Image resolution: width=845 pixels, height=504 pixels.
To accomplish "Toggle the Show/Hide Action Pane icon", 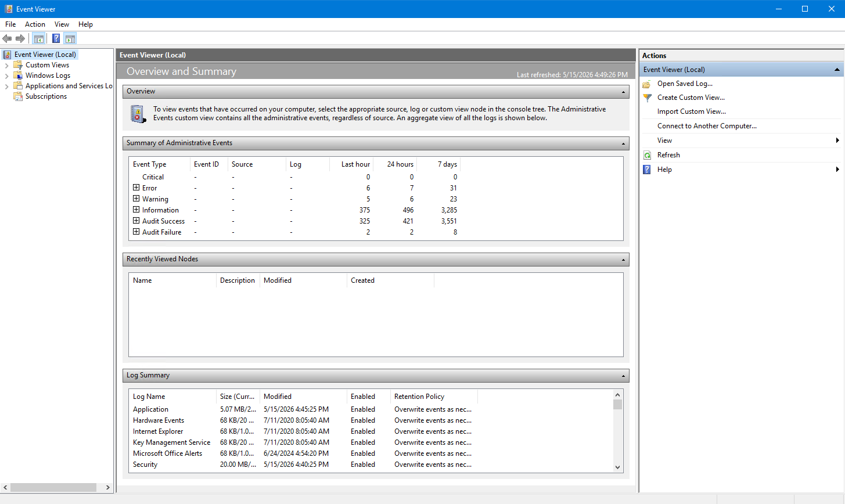I will (x=70, y=39).
